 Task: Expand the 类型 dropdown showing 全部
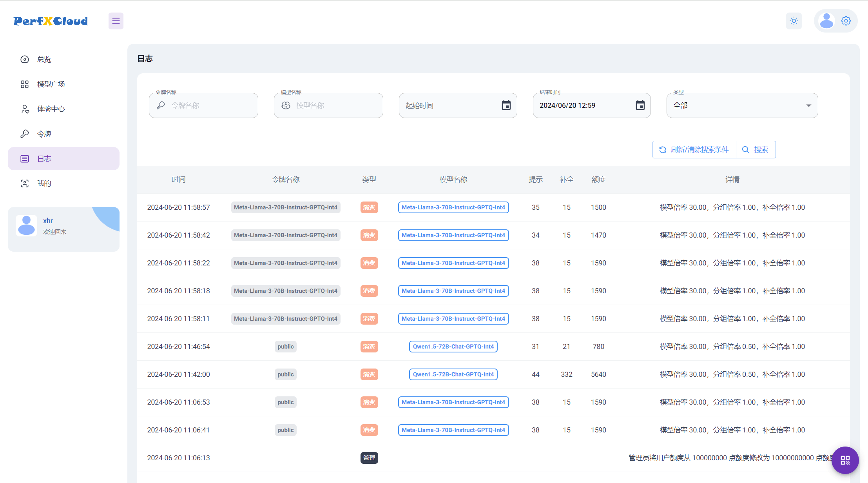[742, 105]
